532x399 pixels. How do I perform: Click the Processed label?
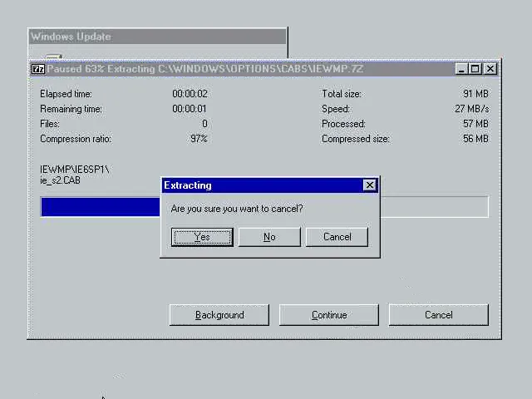click(x=343, y=124)
